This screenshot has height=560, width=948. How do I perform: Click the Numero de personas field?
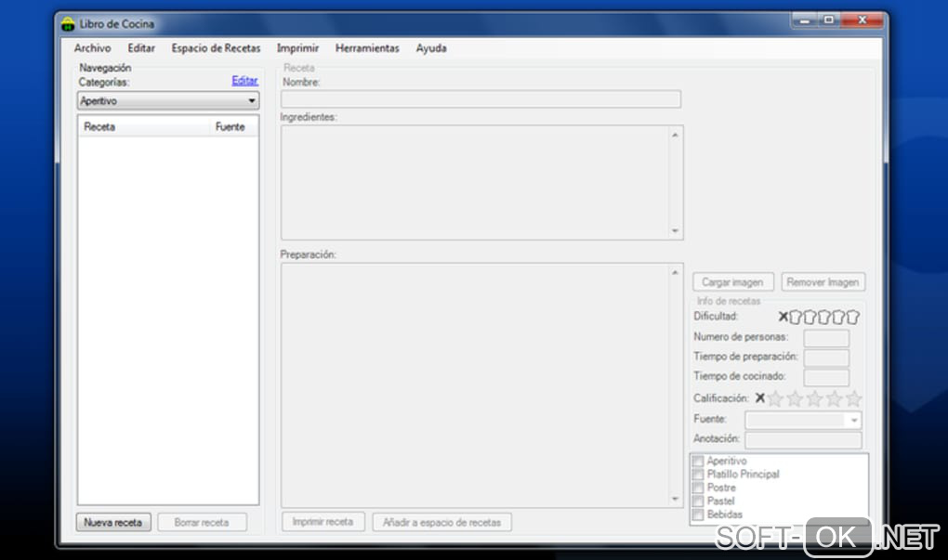[826, 338]
